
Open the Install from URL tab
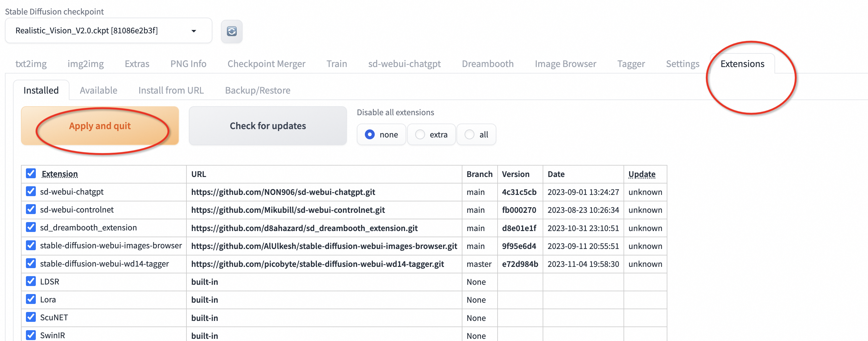pyautogui.click(x=171, y=91)
